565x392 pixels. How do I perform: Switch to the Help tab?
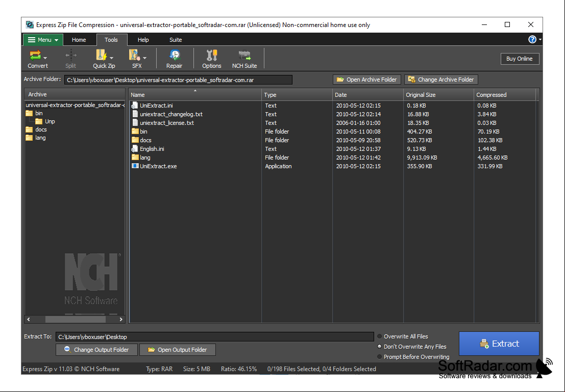pos(143,40)
